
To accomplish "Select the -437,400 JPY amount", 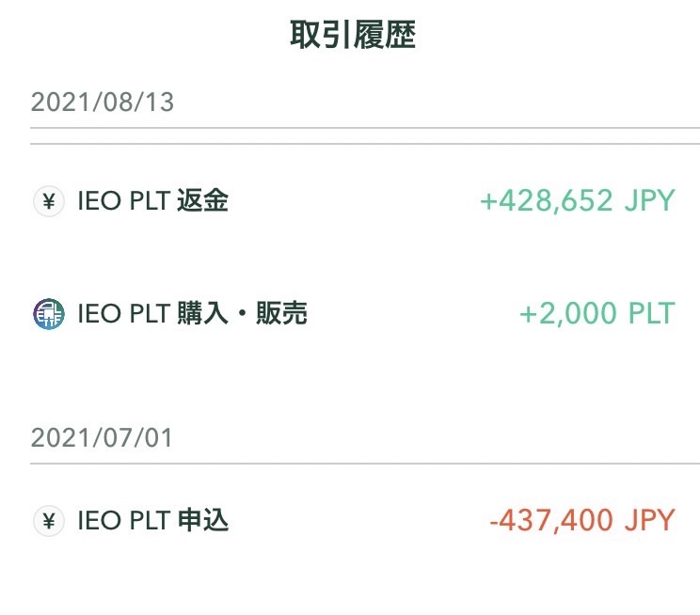I will (582, 520).
